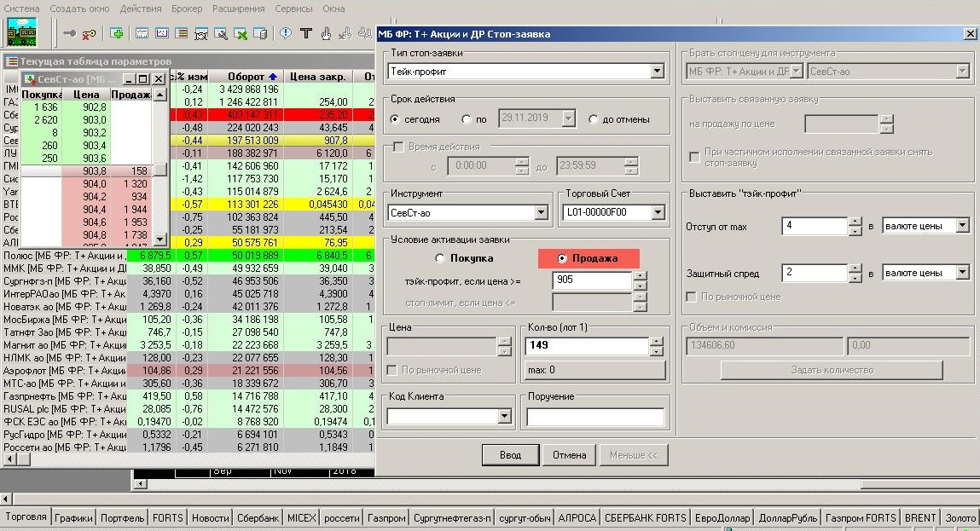Click the table icon in Текущая таблица параметров title
This screenshot has width=980, height=531.
[x=12, y=61]
